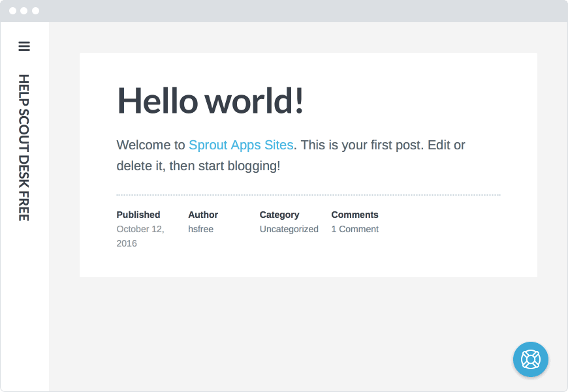This screenshot has height=392, width=568.
Task: Open the October 12, 2016 date link
Action: click(140, 236)
